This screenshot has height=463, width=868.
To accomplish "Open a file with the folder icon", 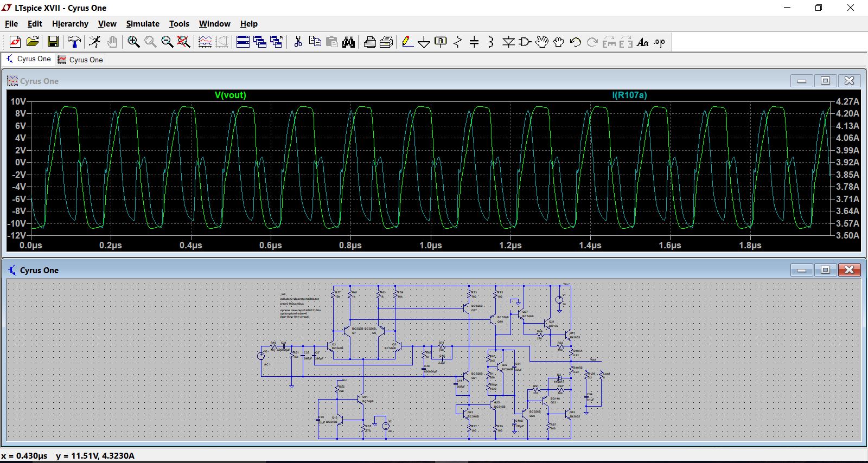I will 33,42.
